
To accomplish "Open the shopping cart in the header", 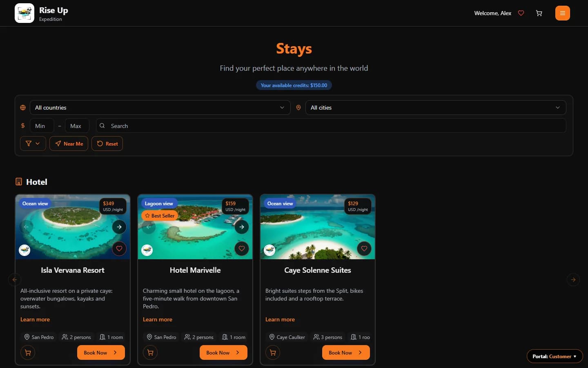I will 539,13.
